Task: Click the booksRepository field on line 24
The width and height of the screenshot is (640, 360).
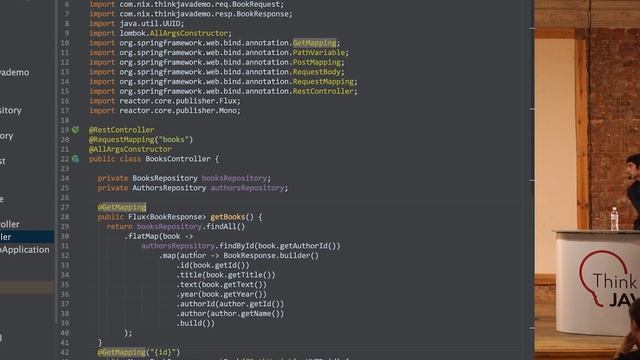Action: pos(234,178)
